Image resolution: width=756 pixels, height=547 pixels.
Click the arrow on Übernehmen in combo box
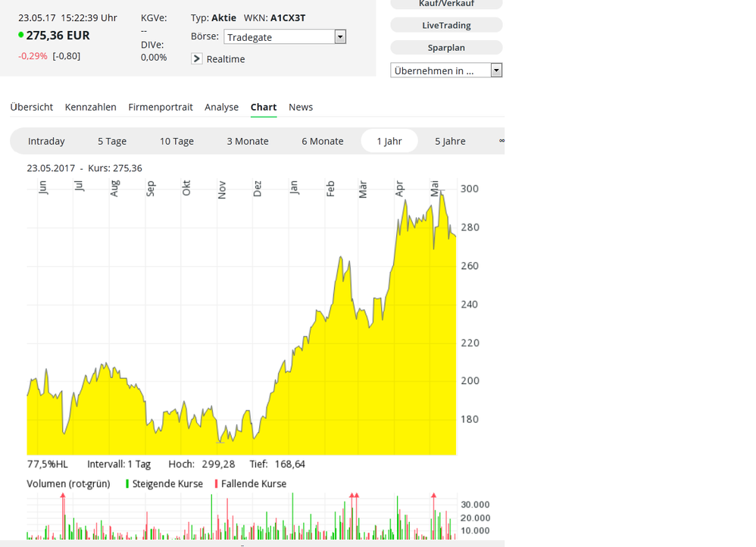pos(496,70)
